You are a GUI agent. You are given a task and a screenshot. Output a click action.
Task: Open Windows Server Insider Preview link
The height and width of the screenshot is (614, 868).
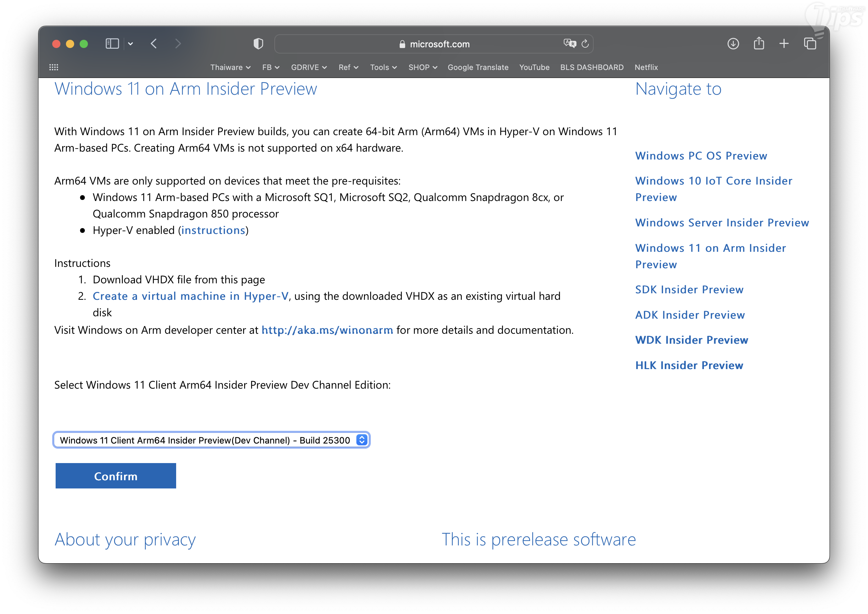(722, 223)
